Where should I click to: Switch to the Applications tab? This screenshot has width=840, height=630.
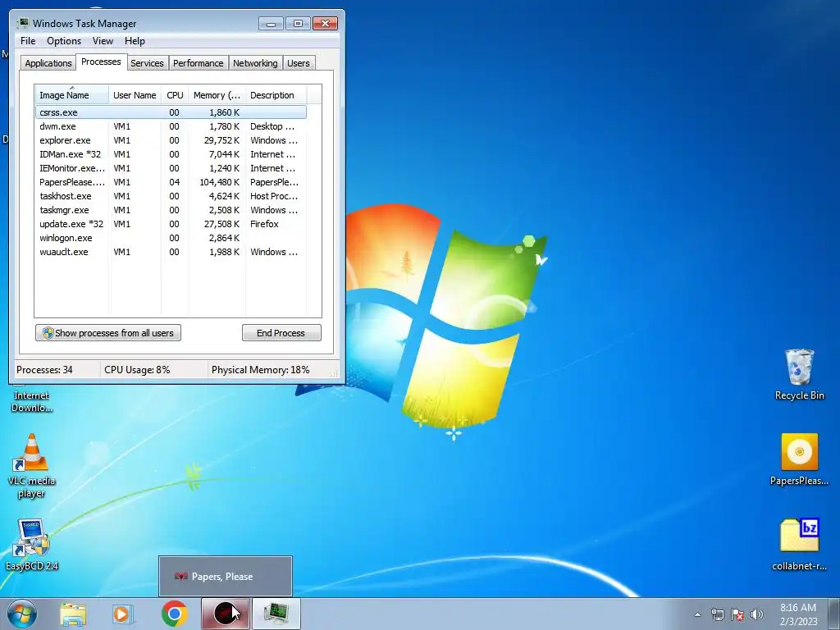coord(48,63)
